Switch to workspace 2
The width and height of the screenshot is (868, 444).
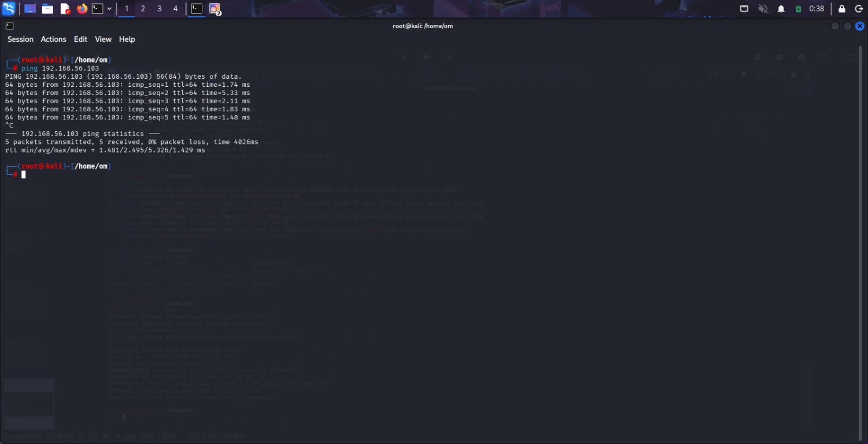tap(143, 9)
